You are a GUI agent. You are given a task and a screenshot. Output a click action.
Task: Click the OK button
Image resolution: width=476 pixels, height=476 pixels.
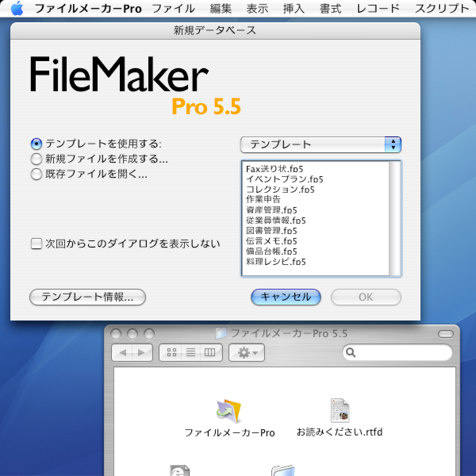tap(366, 297)
